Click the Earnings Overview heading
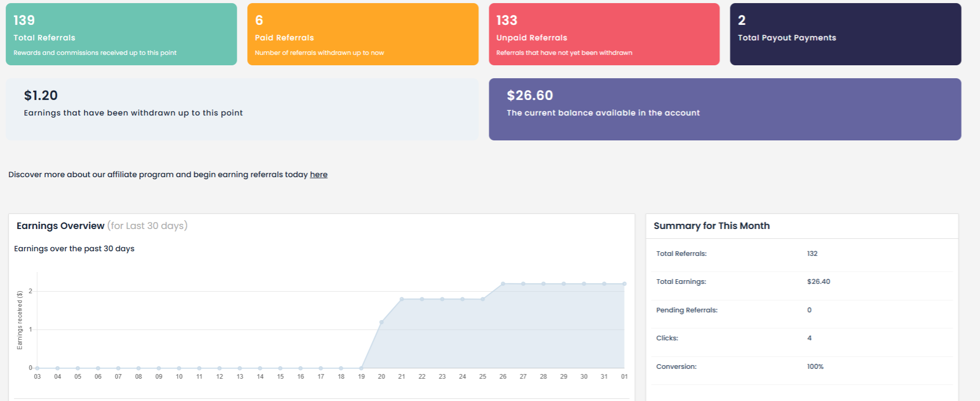980x401 pixels. click(61, 226)
